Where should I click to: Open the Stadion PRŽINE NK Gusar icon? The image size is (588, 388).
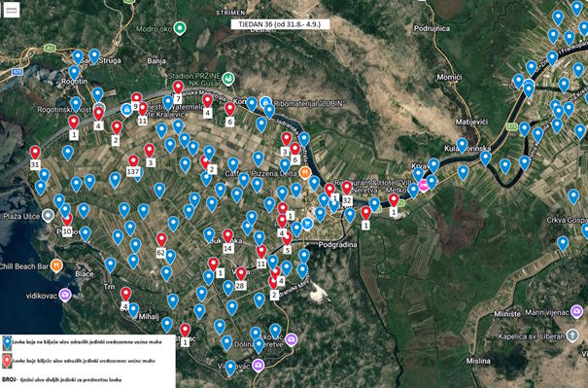[228, 79]
